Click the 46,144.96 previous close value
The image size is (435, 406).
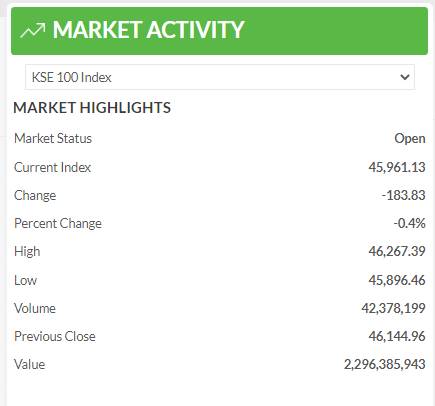[x=397, y=336]
